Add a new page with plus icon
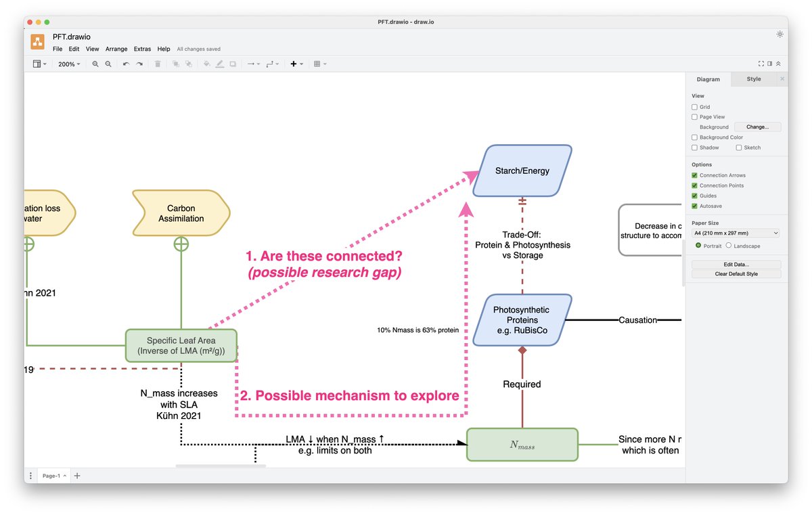The width and height of the screenshot is (812, 515). (x=77, y=476)
